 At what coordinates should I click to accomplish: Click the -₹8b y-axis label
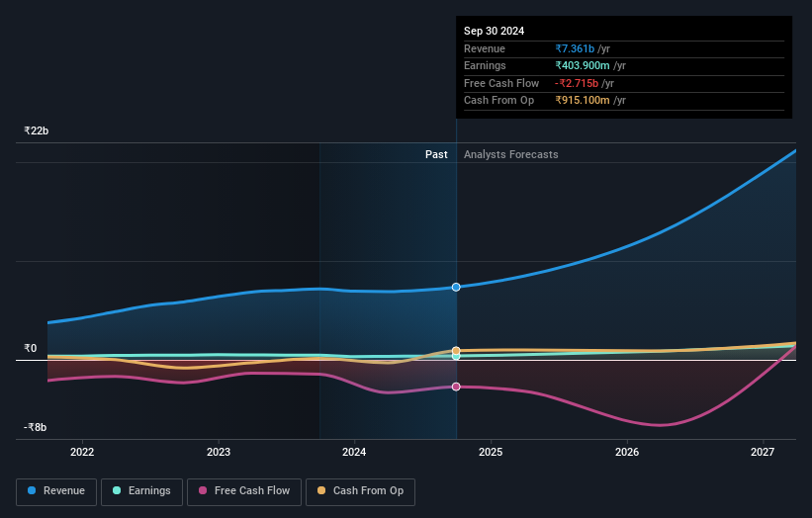[36, 427]
